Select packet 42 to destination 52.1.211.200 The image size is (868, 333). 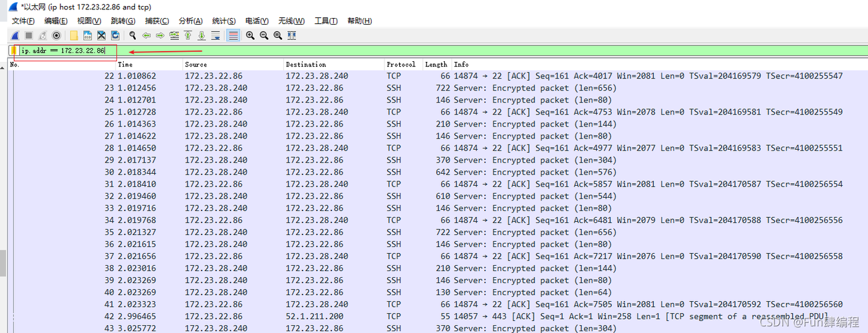(438, 316)
